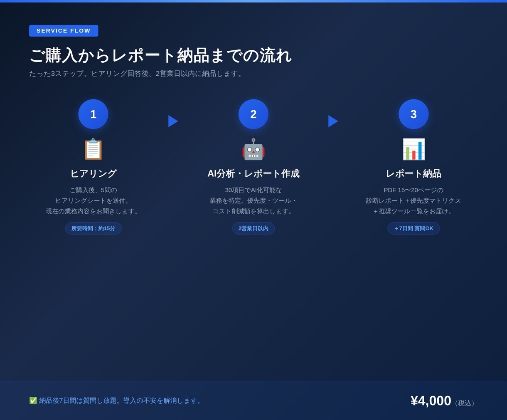507x420 pixels.
Task: Click the レポート納品 step title
Action: click(x=413, y=173)
